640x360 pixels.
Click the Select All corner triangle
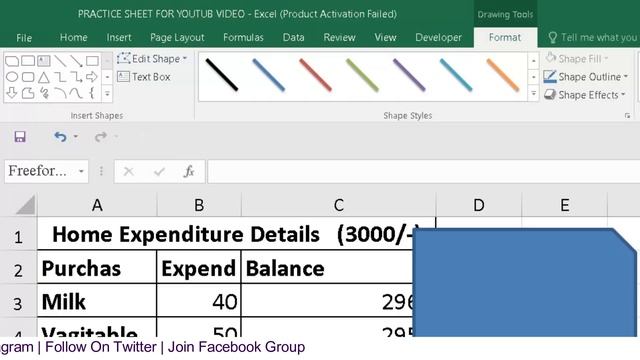[x=25, y=204]
